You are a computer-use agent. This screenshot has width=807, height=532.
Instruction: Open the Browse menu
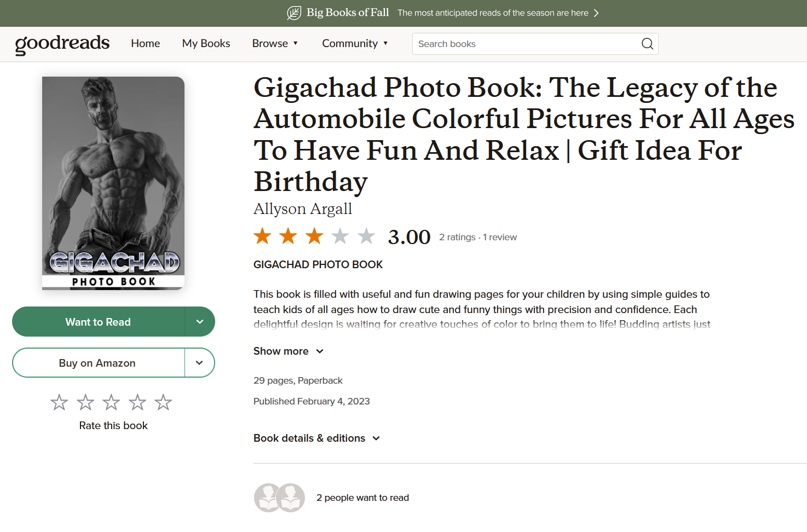coord(275,43)
